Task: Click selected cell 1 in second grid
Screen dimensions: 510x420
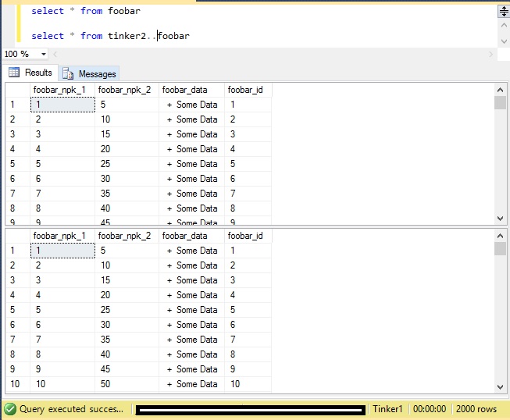Action: tap(62, 251)
